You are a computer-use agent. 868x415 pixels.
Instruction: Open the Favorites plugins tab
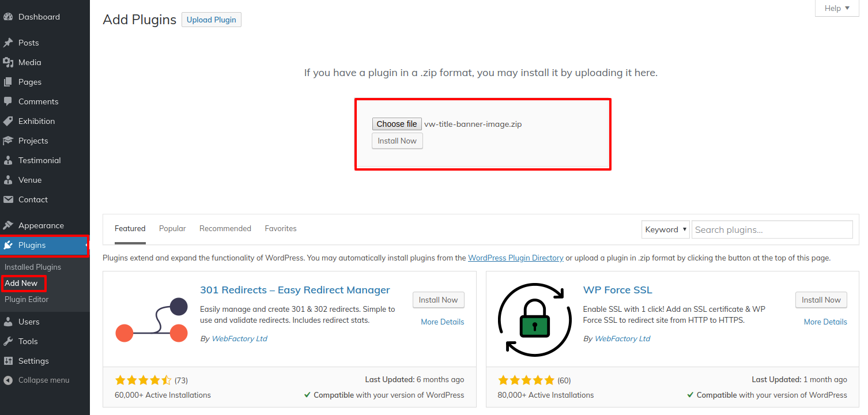pos(281,229)
